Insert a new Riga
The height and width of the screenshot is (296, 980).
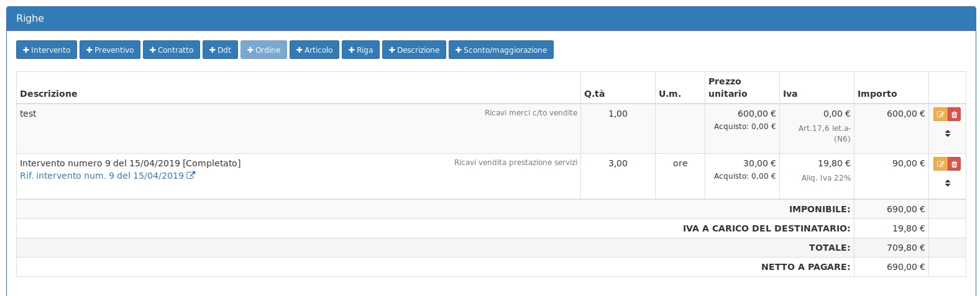(360, 50)
